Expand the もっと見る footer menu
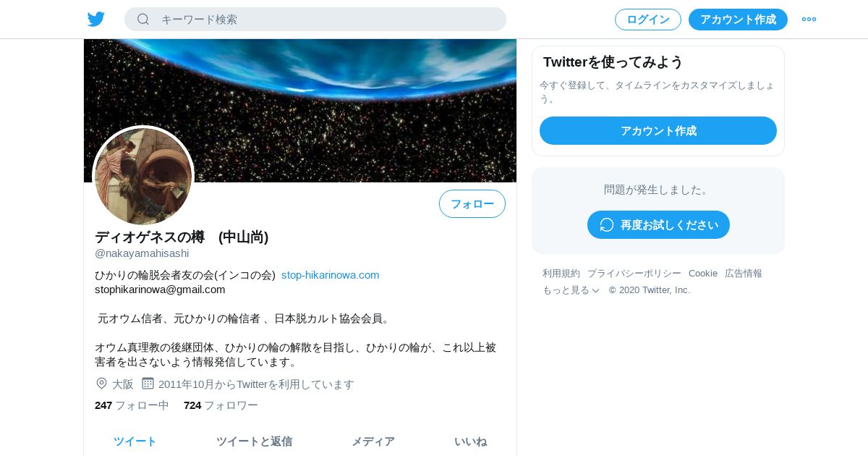Image resolution: width=868 pixels, height=456 pixels. click(571, 290)
